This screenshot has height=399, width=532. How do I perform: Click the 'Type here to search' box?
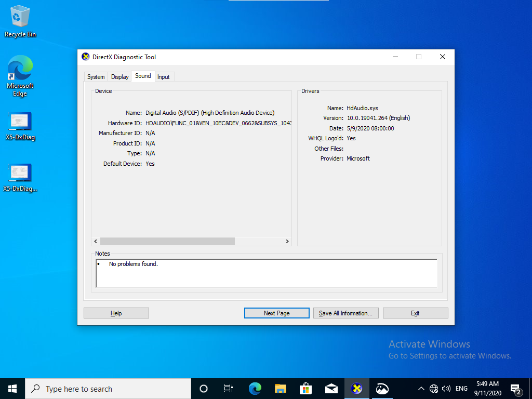[x=108, y=389]
